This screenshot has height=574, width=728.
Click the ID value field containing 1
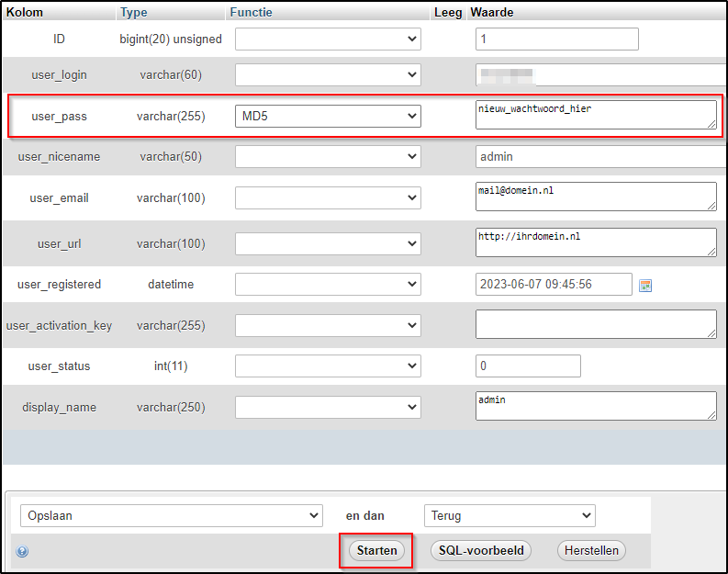[556, 39]
